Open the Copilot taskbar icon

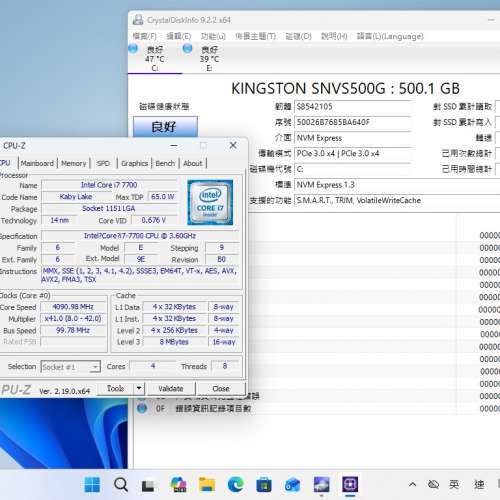pos(178,484)
